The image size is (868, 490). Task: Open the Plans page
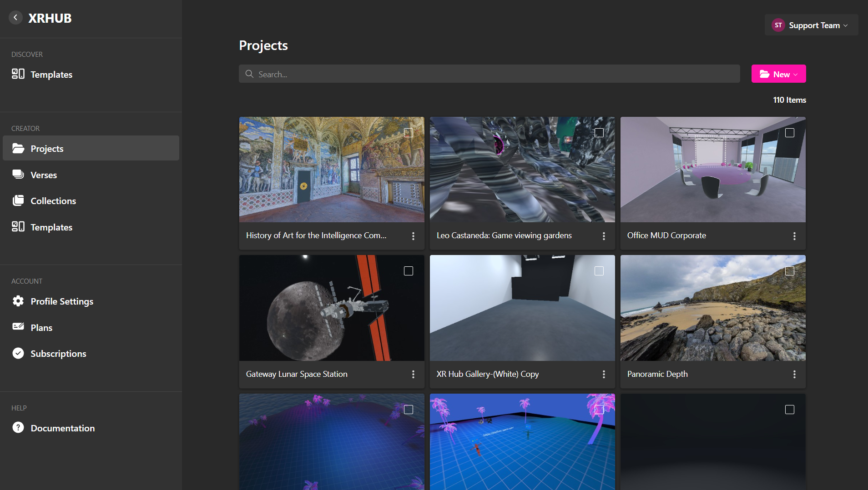41,327
